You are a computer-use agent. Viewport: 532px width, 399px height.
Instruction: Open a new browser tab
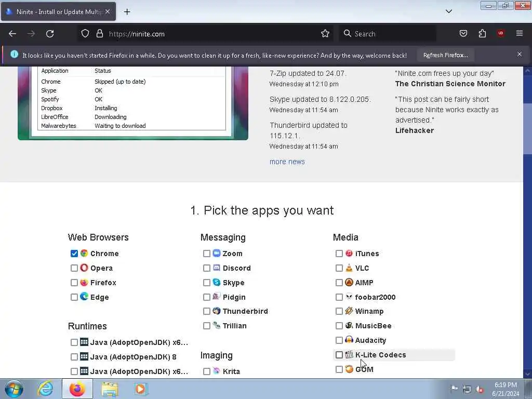[x=127, y=12]
